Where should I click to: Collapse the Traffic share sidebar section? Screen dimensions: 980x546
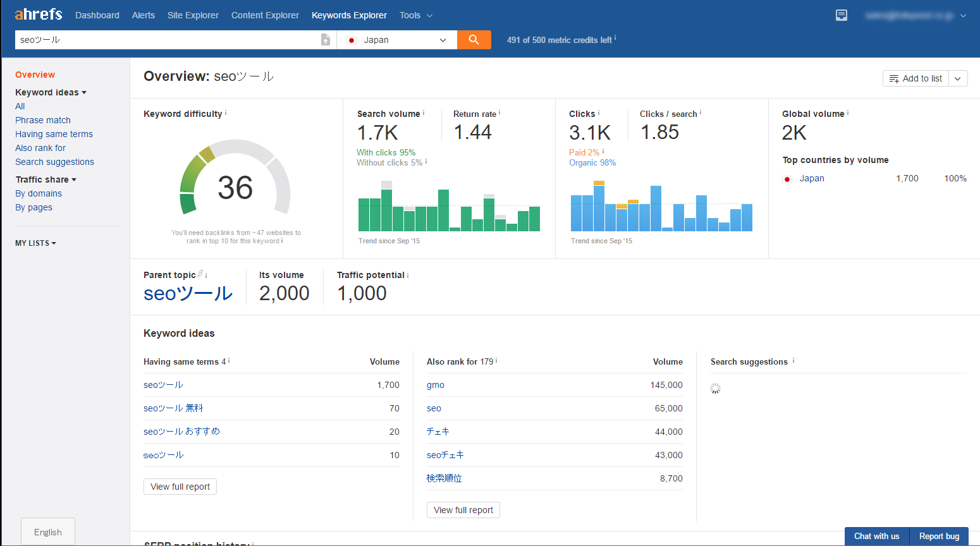[46, 179]
